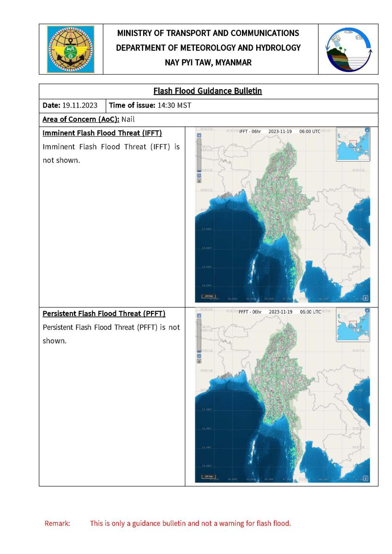The height and width of the screenshot is (554, 392).
Task: Collapse the PFFT map overview inset
Action: pos(367,310)
